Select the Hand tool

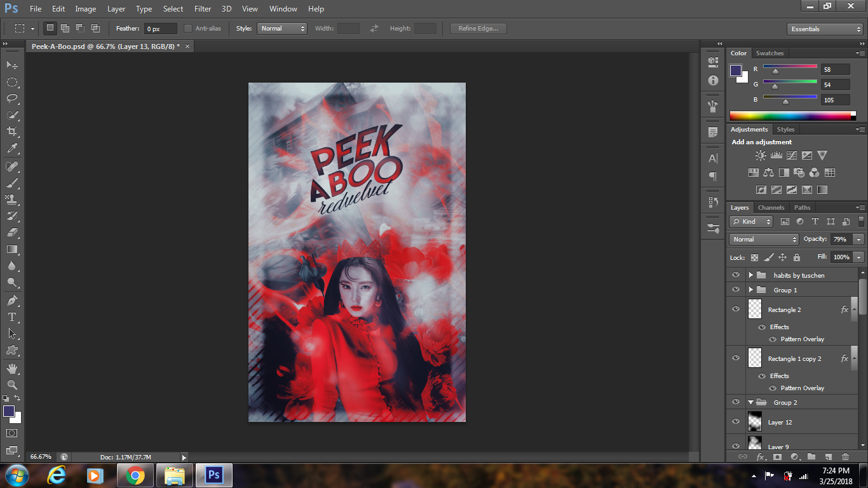[x=11, y=368]
